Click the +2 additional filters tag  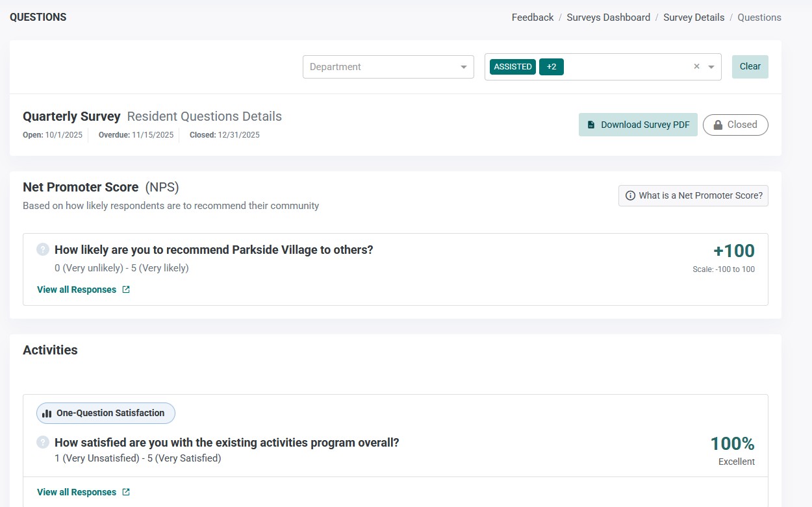click(x=552, y=66)
